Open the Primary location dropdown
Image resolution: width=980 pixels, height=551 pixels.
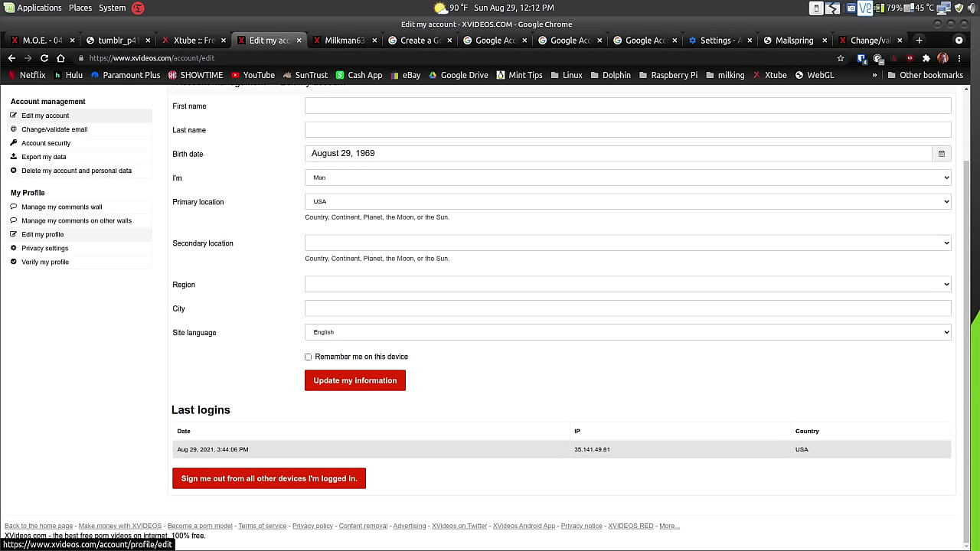(x=627, y=201)
